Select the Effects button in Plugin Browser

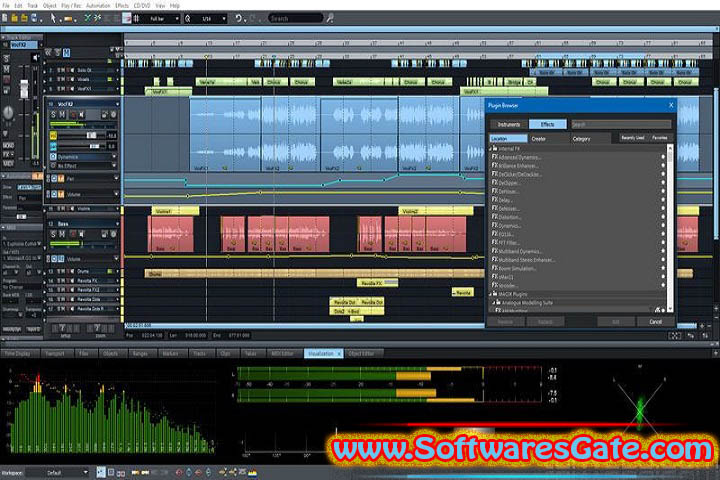pos(547,124)
